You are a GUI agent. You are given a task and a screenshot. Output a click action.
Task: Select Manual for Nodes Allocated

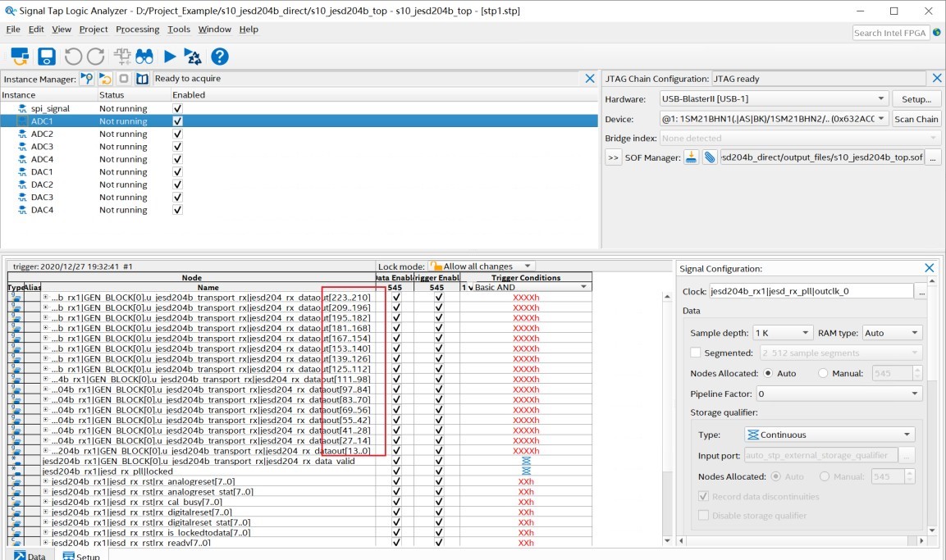(823, 373)
